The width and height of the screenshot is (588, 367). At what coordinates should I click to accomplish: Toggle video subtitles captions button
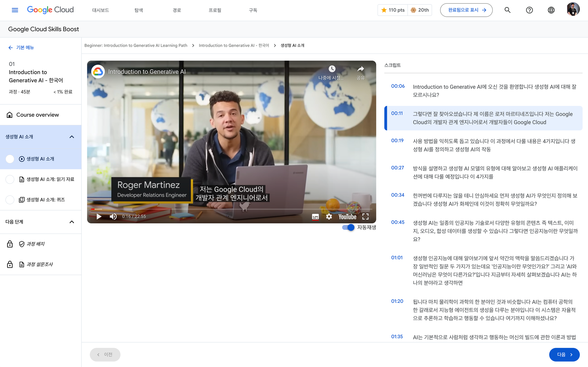click(315, 217)
